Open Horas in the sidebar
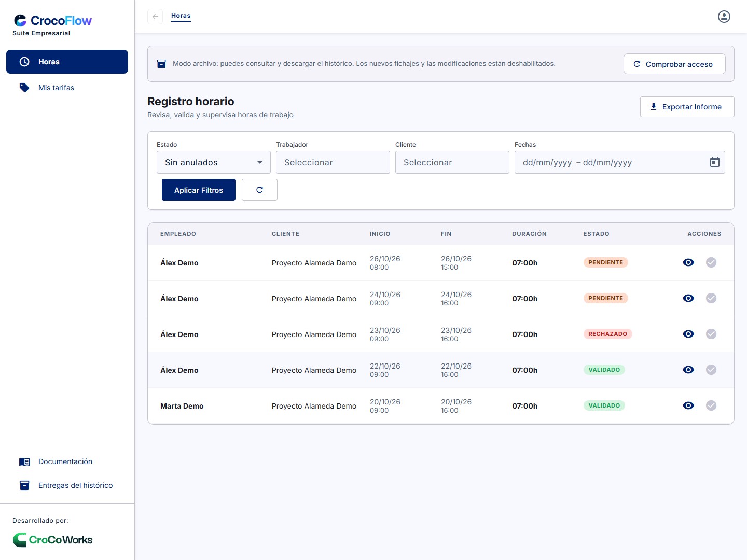This screenshot has height=560, width=747. 67,62
